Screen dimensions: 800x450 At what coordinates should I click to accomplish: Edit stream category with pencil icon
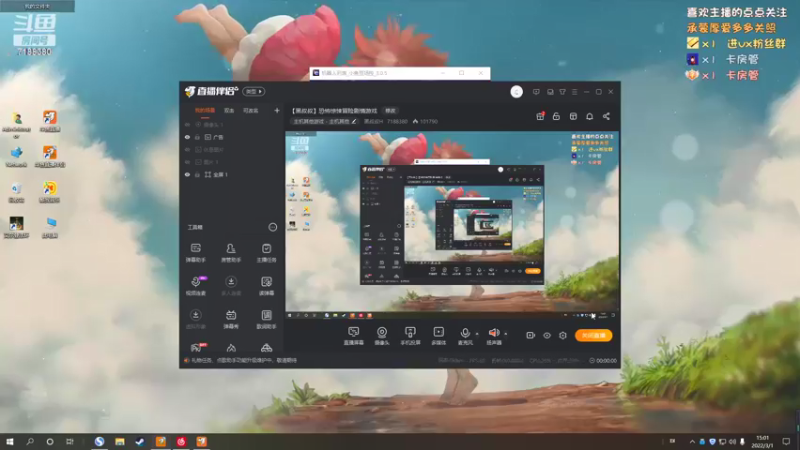354,121
